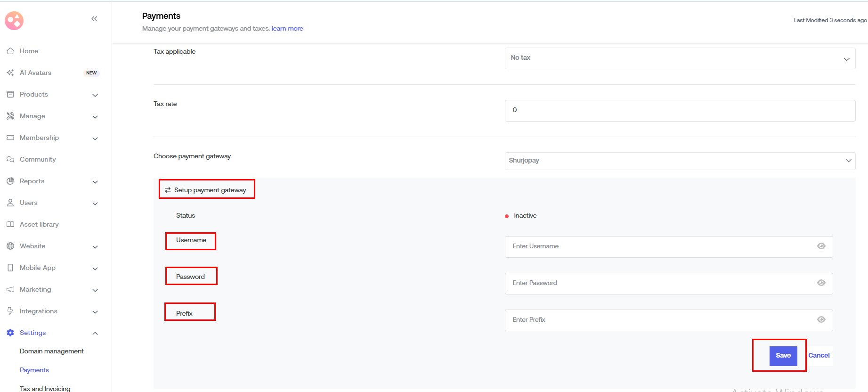
Task: Click Cancel to discard gateway changes
Action: [x=819, y=356]
